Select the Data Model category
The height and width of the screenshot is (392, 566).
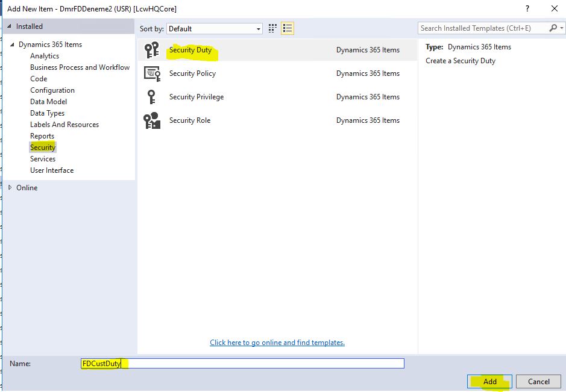click(x=48, y=102)
